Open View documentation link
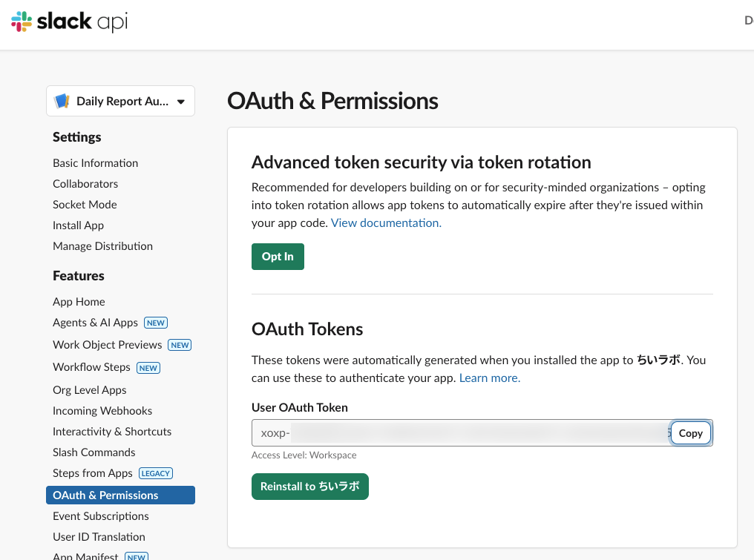This screenshot has width=754, height=560. coord(386,223)
